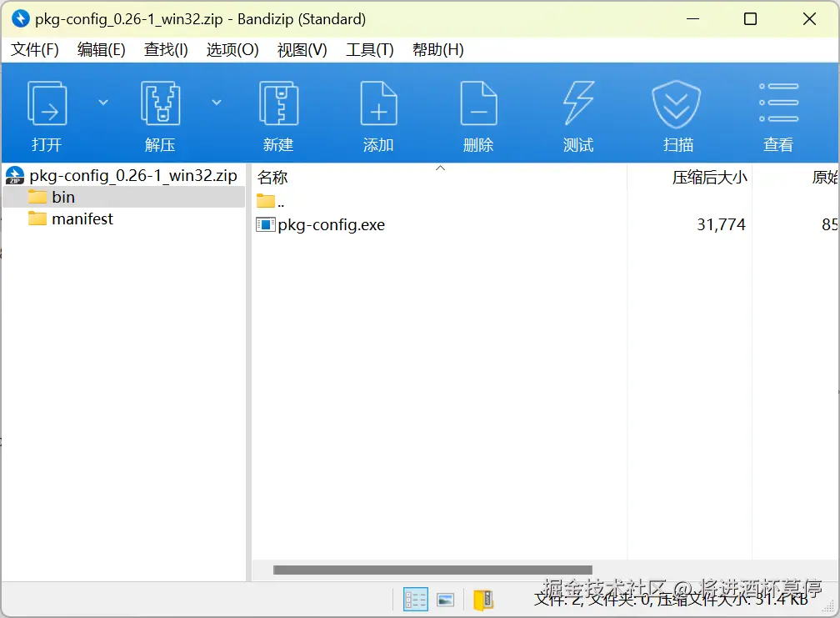Open the 编辑(E) menu
Image resolution: width=840 pixels, height=618 pixels.
tap(102, 50)
